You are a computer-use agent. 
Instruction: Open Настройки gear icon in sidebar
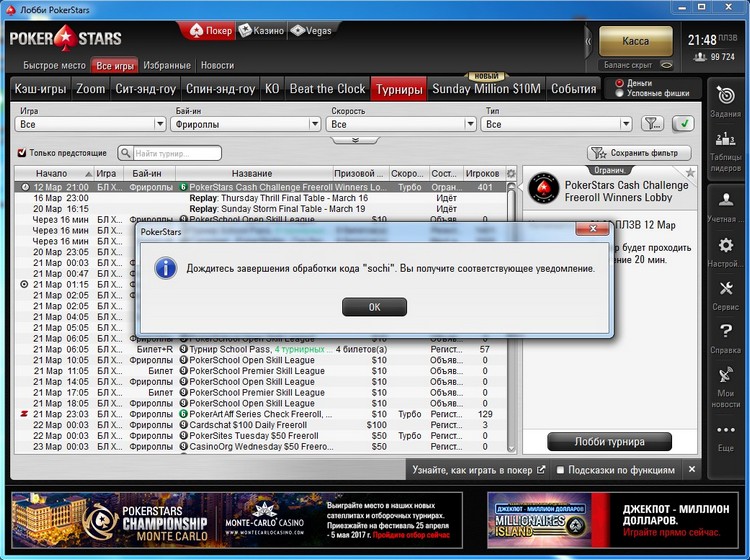tap(726, 245)
